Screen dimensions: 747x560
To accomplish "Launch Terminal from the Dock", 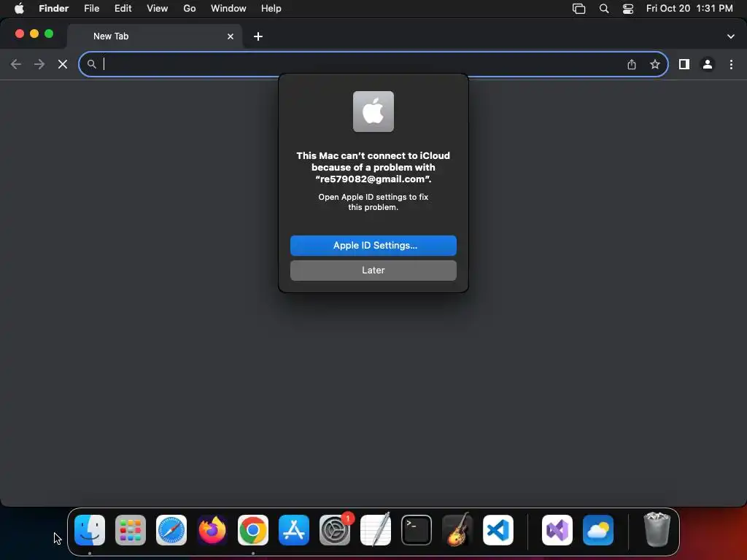I will click(417, 530).
